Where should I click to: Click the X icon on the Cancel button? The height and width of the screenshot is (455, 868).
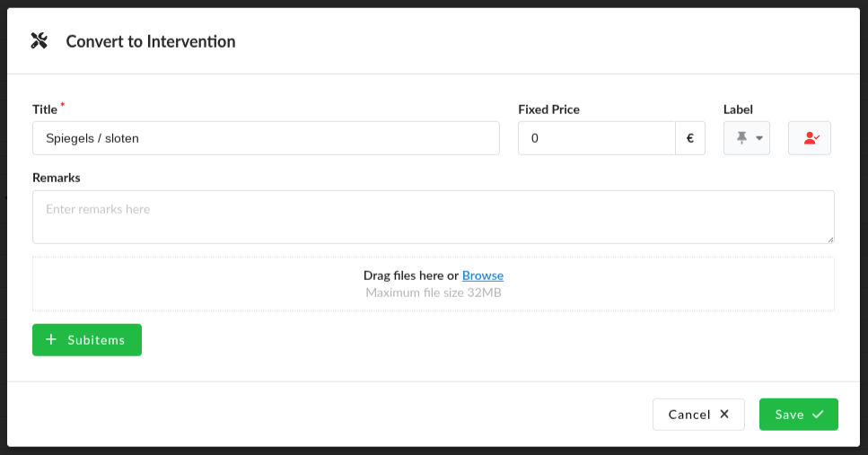point(724,415)
